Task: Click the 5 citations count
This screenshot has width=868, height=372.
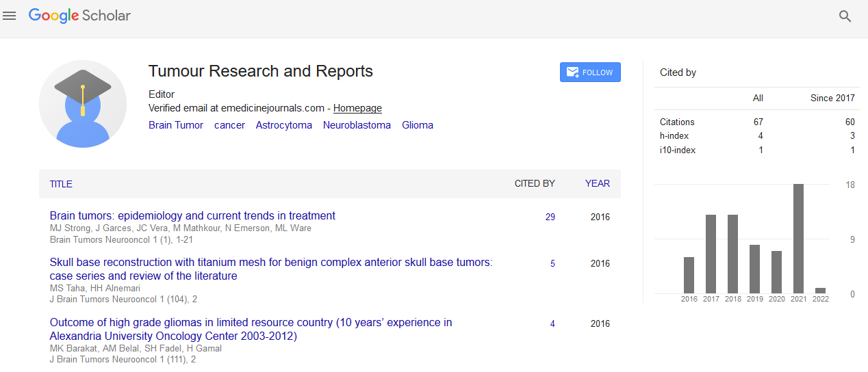Action: pos(552,264)
